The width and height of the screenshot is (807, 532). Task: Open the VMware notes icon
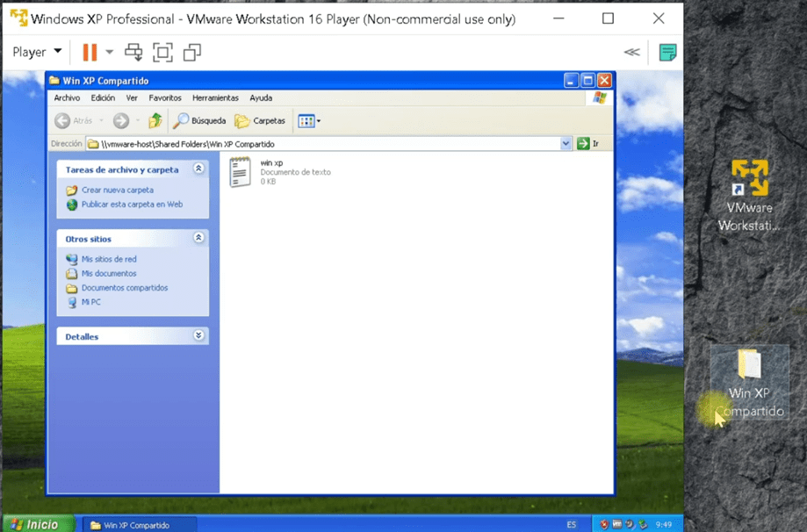[667, 53]
